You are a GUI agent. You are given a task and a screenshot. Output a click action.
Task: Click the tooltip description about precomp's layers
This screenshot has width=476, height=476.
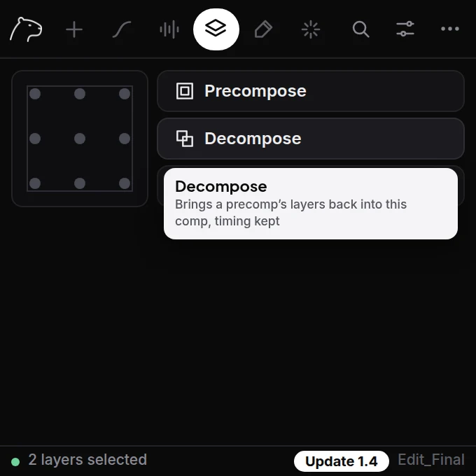(x=290, y=213)
